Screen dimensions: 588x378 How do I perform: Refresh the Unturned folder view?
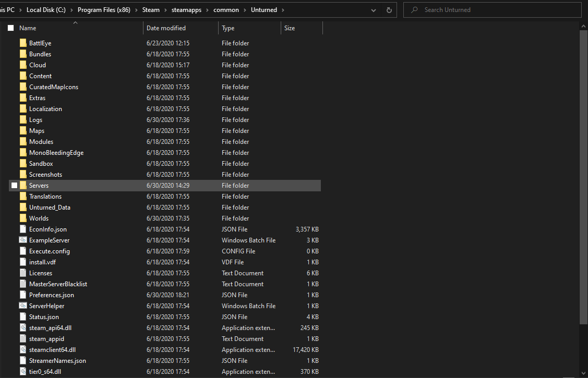click(x=389, y=10)
